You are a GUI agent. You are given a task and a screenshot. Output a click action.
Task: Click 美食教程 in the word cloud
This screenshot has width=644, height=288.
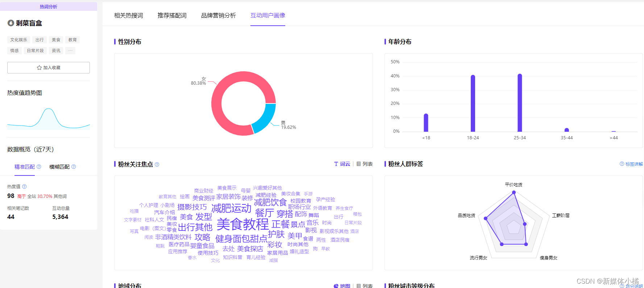coord(243,224)
